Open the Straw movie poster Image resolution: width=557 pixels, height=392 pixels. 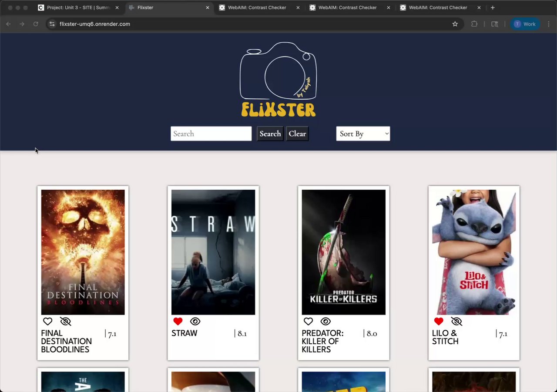tap(213, 252)
